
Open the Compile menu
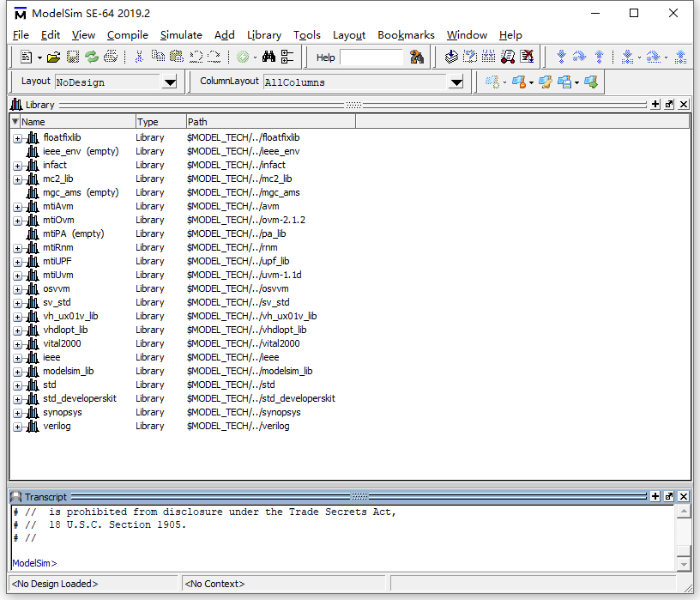click(x=127, y=35)
